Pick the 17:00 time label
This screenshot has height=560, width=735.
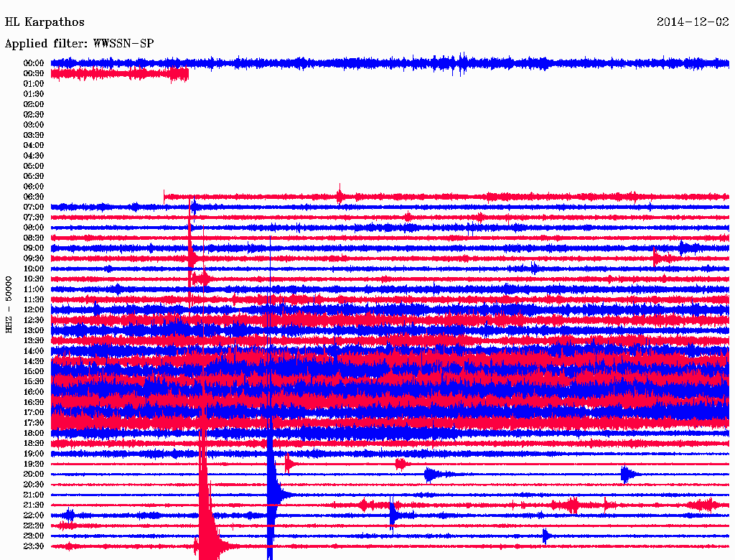(x=34, y=413)
